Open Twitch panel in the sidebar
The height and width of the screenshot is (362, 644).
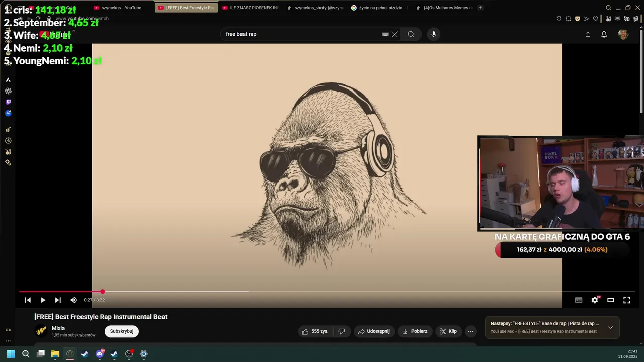pos(8,102)
